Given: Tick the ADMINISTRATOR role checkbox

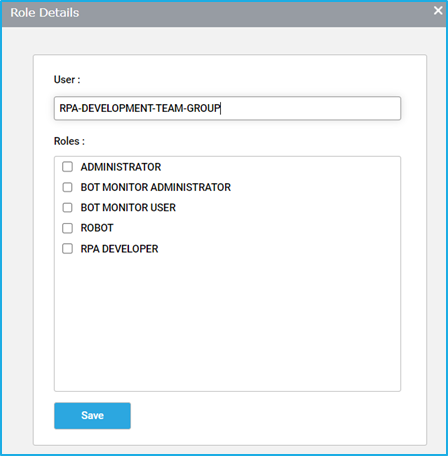Looking at the screenshot, I should click(67, 167).
